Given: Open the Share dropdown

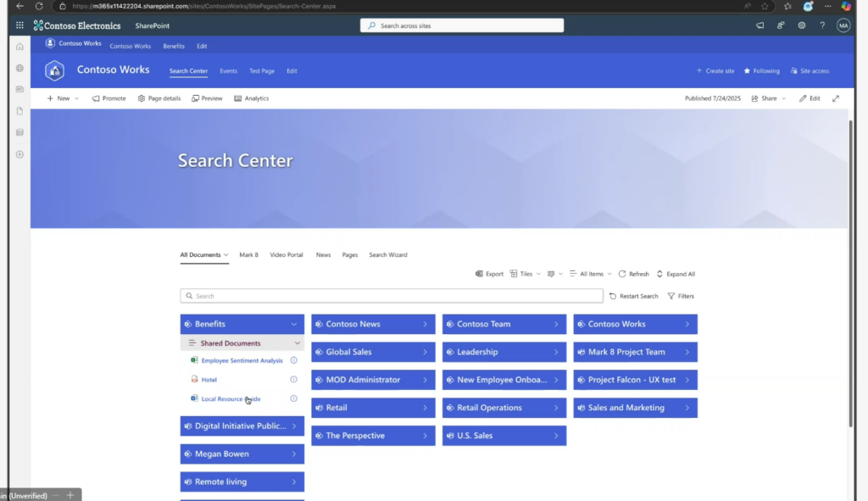Looking at the screenshot, I should (x=768, y=98).
